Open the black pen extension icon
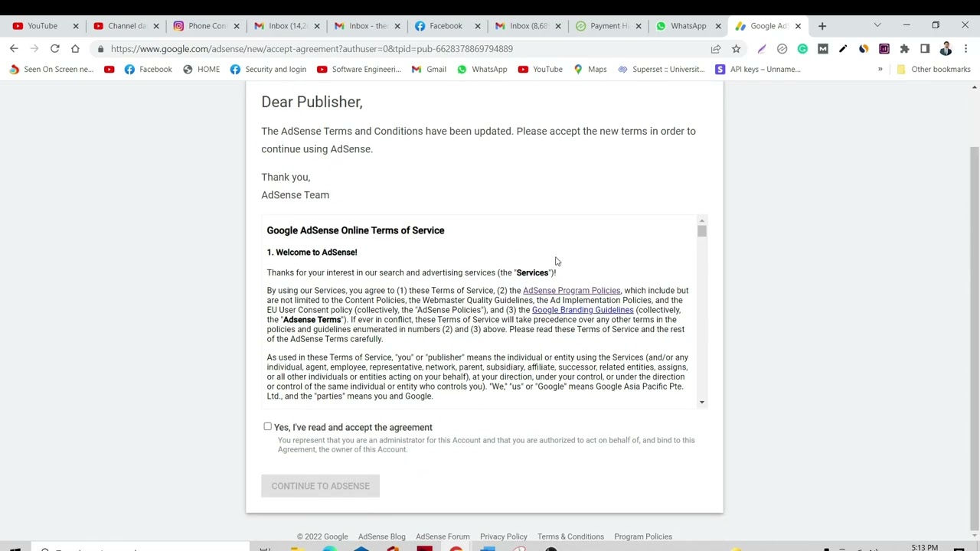980x551 pixels. (x=843, y=49)
